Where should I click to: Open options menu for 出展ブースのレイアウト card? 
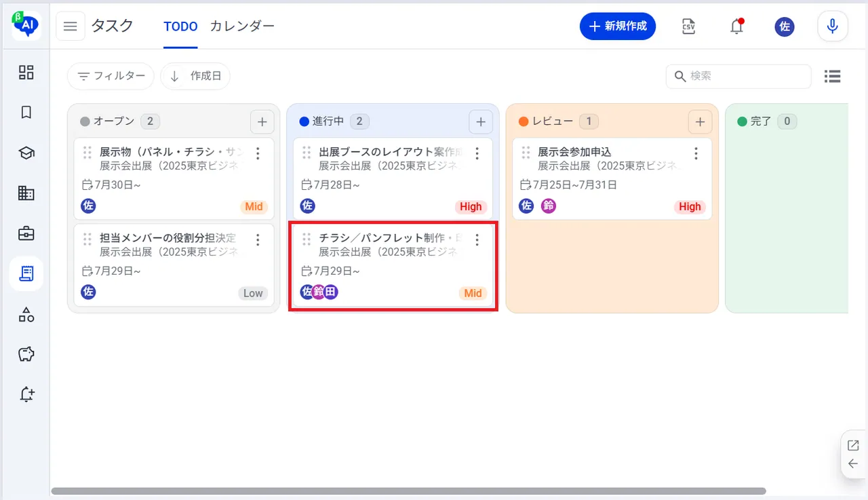point(477,153)
